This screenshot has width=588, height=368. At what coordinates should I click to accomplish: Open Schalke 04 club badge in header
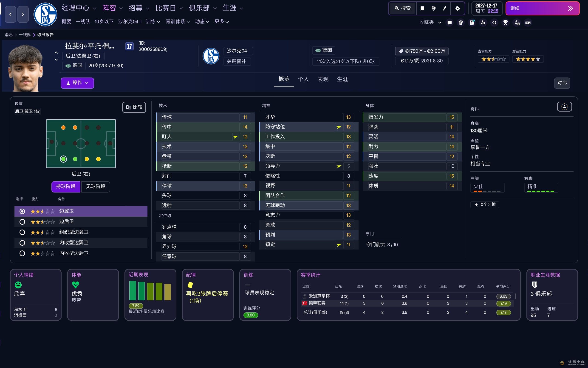(45, 14)
